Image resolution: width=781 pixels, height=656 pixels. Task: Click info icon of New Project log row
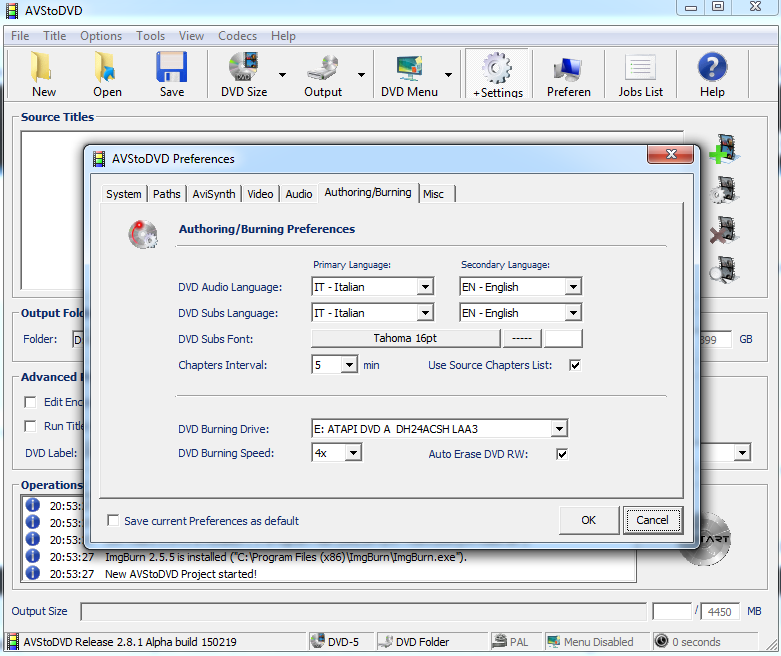click(32, 573)
